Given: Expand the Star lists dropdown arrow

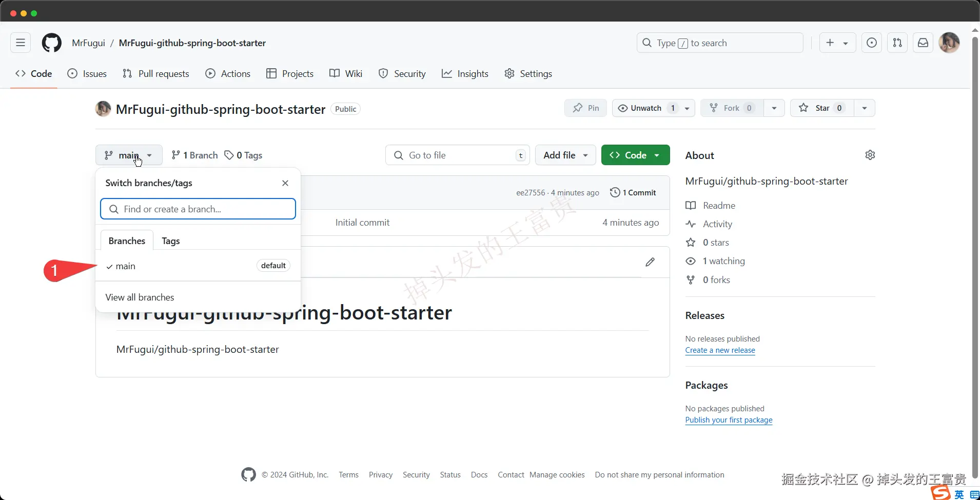Looking at the screenshot, I should (x=865, y=108).
